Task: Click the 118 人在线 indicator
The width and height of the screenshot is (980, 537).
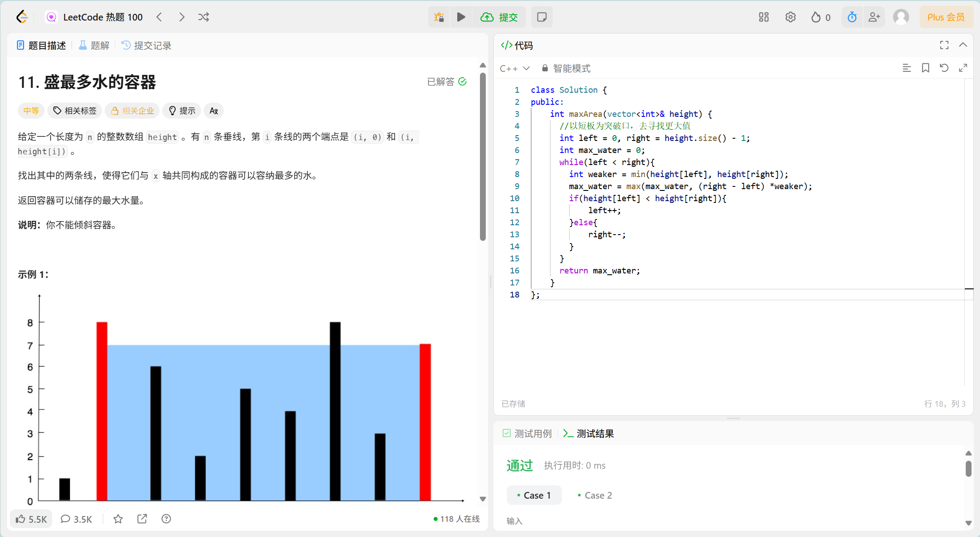Action: pos(456,519)
